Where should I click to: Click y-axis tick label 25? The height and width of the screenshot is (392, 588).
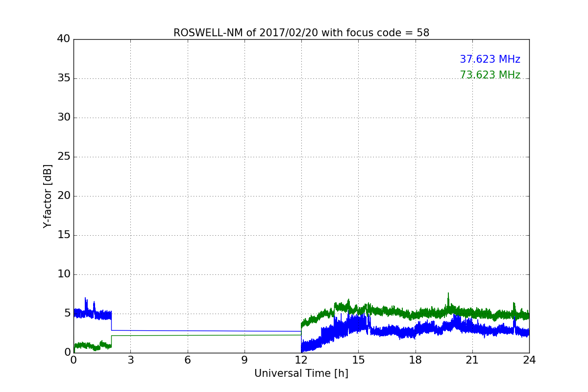tap(64, 157)
